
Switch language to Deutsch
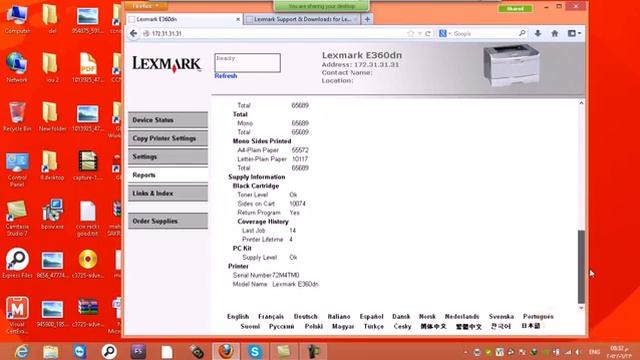305,316
